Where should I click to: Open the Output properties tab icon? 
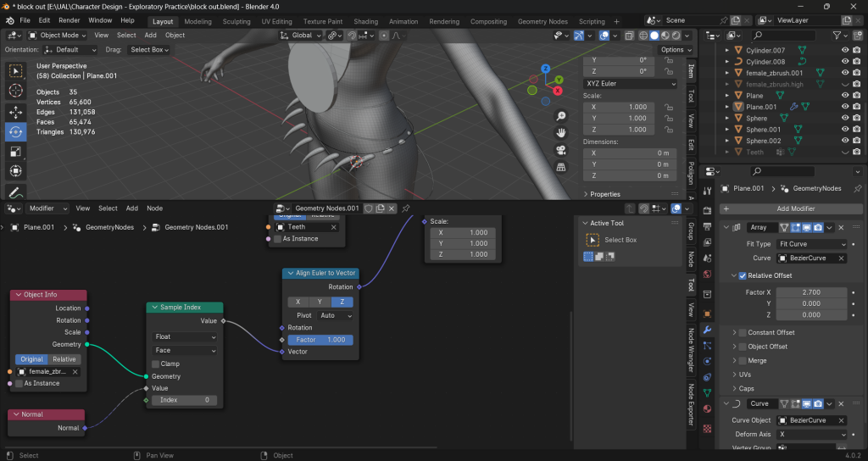tap(707, 227)
